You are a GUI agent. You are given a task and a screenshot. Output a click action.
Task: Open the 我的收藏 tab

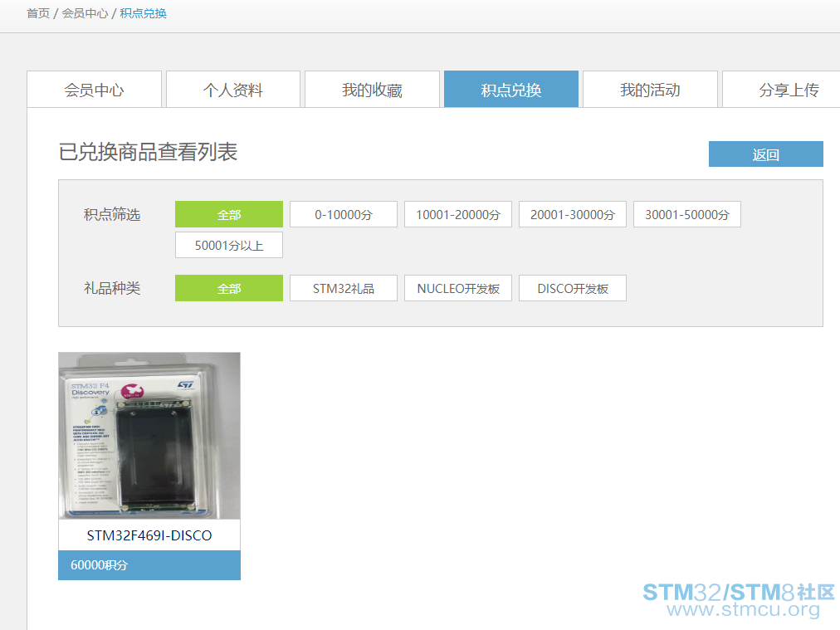tap(373, 90)
